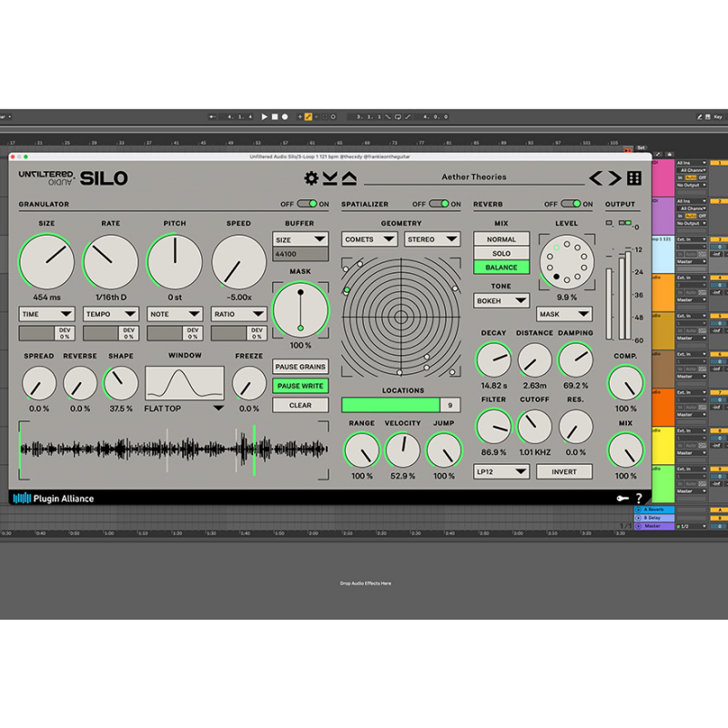The width and height of the screenshot is (728, 728).
Task: Click the load preset down-arrow icon
Action: pos(330,177)
